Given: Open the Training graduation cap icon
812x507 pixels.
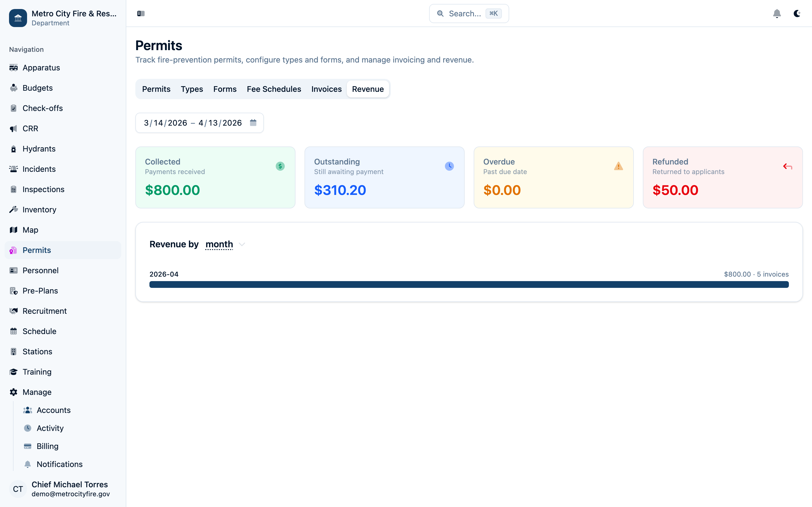Looking at the screenshot, I should [x=14, y=372].
